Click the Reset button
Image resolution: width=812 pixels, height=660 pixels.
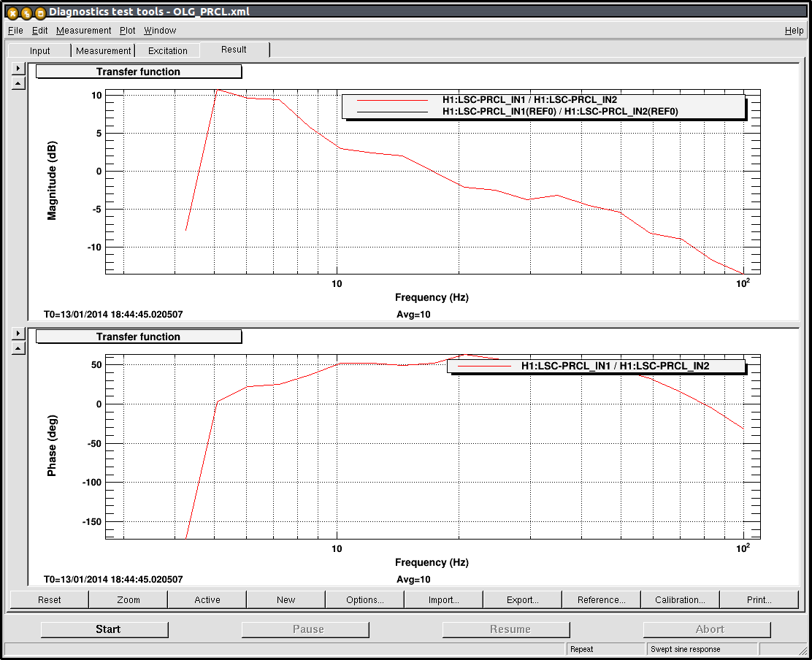(x=49, y=599)
